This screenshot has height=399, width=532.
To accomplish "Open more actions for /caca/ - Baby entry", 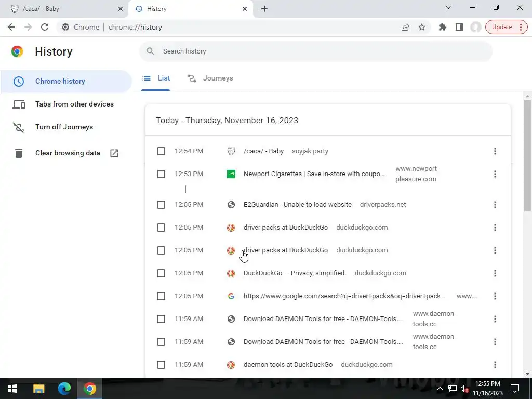I will pos(495,151).
